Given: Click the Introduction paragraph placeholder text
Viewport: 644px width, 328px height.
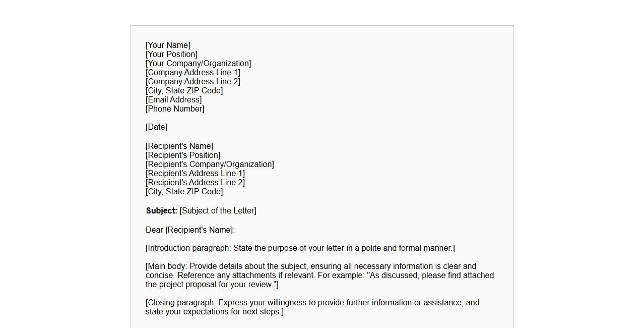Looking at the screenshot, I should point(300,248).
